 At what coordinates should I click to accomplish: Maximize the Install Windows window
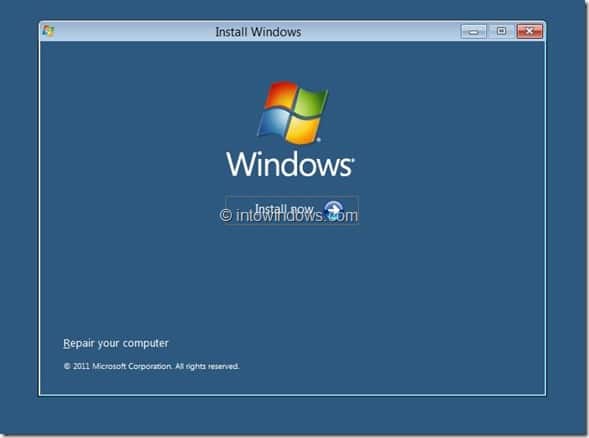coord(501,32)
